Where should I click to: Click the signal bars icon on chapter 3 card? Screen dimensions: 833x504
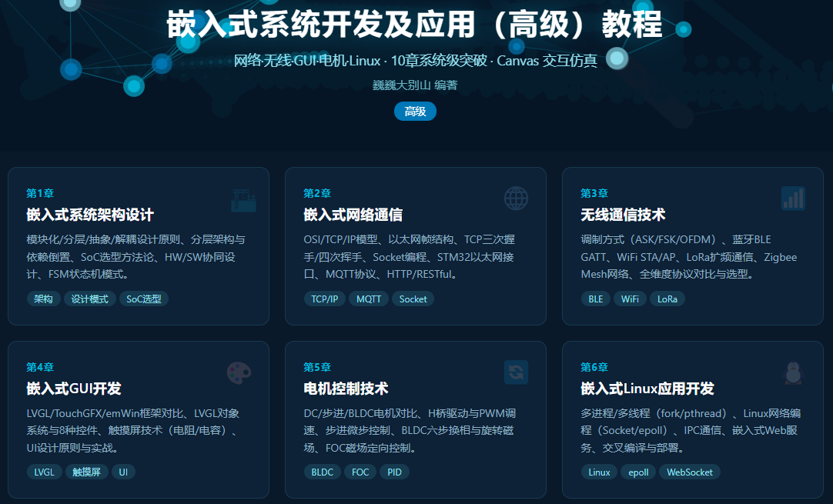point(793,199)
